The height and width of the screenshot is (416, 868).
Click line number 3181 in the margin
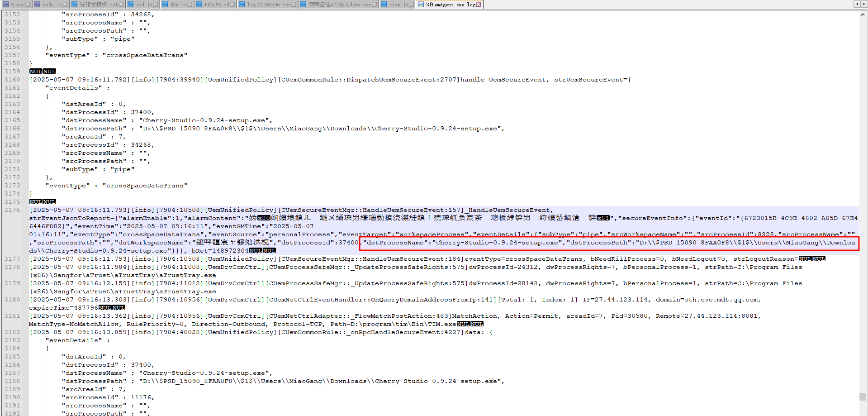pyautogui.click(x=13, y=316)
